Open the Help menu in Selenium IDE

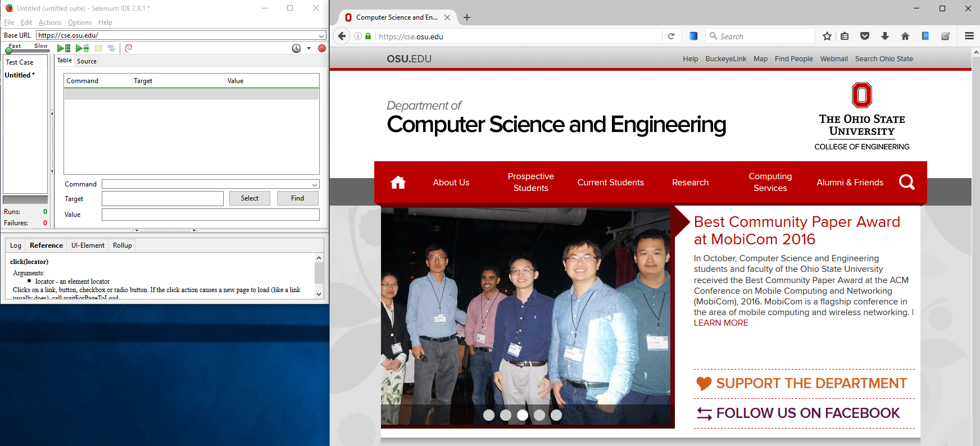105,22
